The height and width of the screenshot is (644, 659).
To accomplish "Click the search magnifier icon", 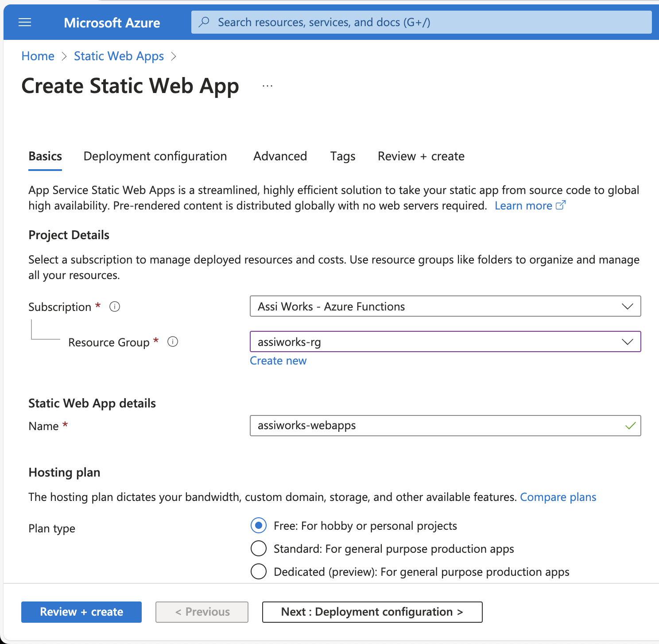I will pyautogui.click(x=204, y=22).
